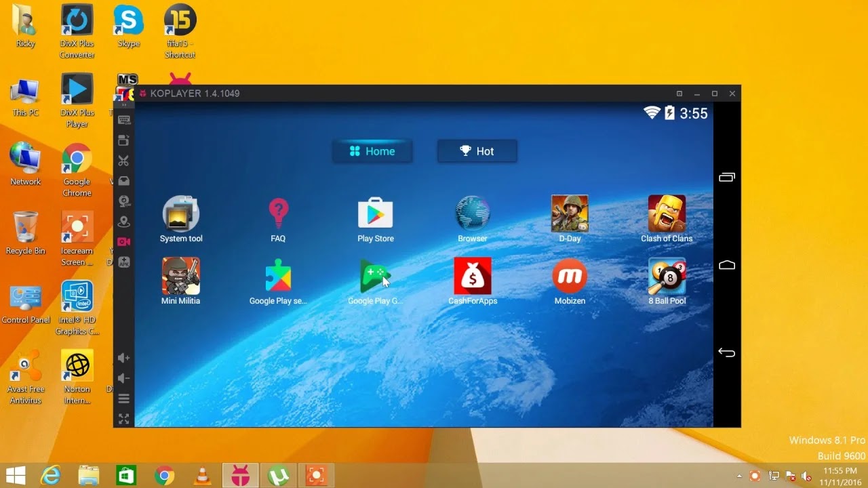The height and width of the screenshot is (488, 868).
Task: Lower volume with the speaker minus icon
Action: pyautogui.click(x=123, y=378)
